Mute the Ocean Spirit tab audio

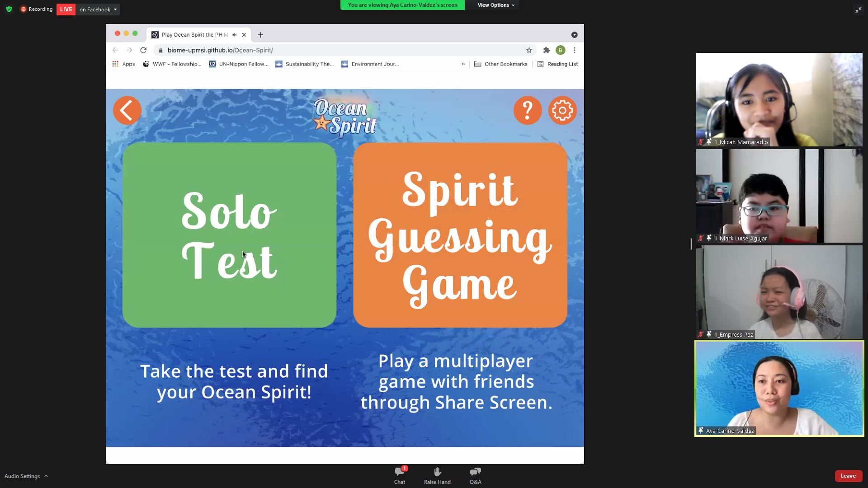point(234,35)
